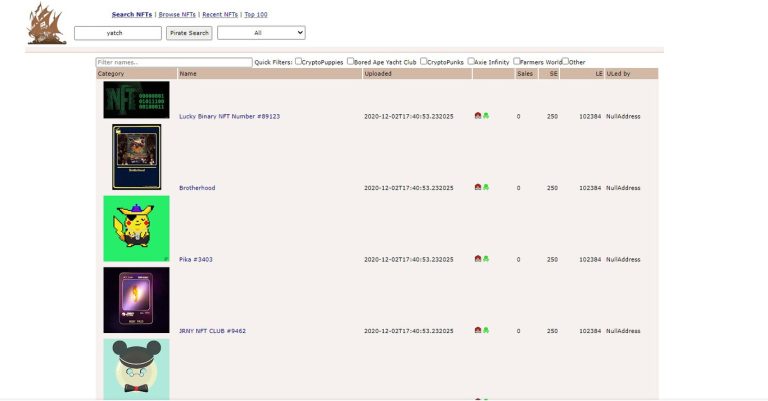Click red icon in Lucky Binary row
This screenshot has height=401, width=768.
[x=478, y=116]
